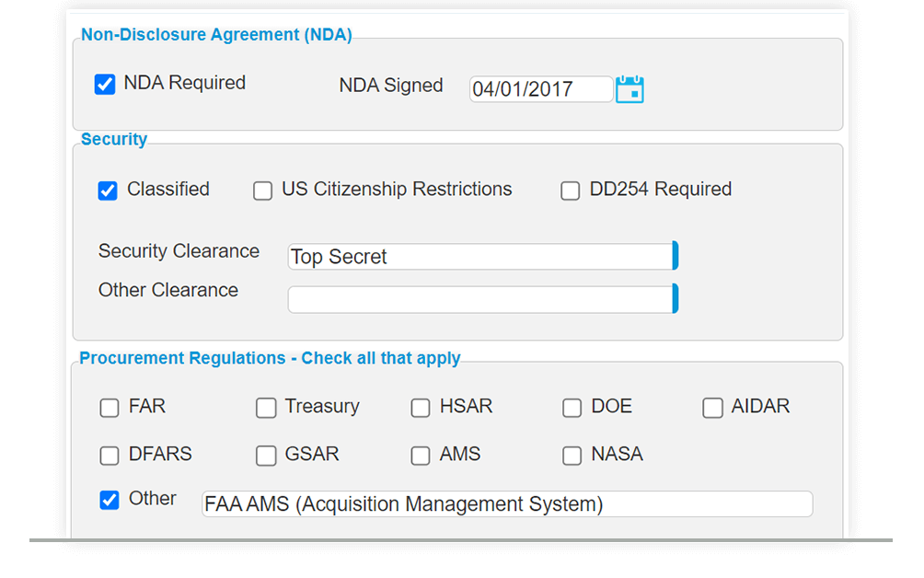Uncheck the Other regulation checkbox

click(110, 500)
